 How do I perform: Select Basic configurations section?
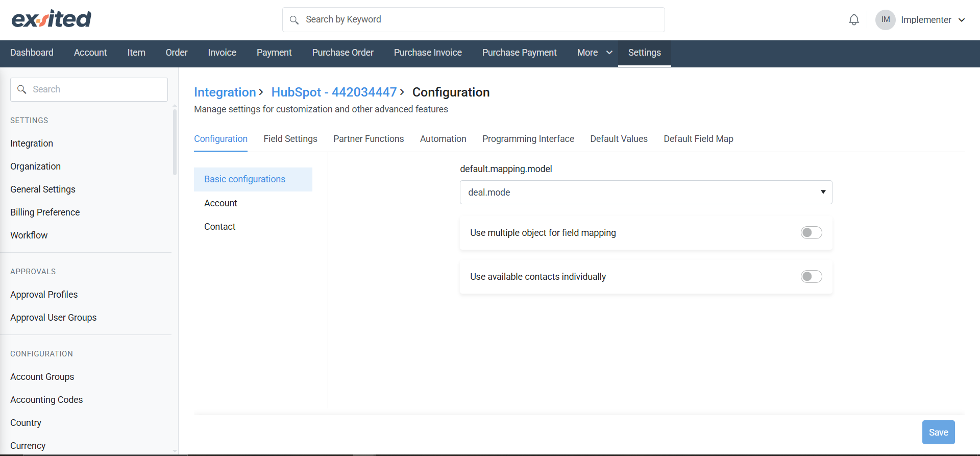click(x=253, y=180)
